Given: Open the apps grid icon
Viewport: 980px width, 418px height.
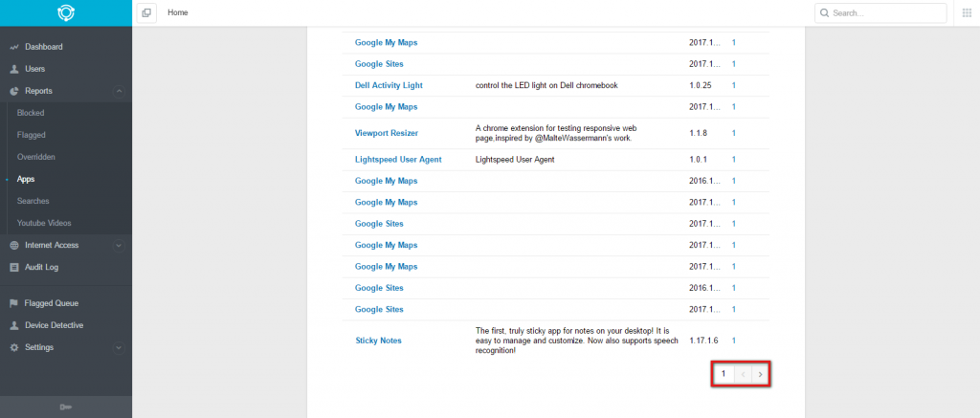Looking at the screenshot, I should [967, 12].
